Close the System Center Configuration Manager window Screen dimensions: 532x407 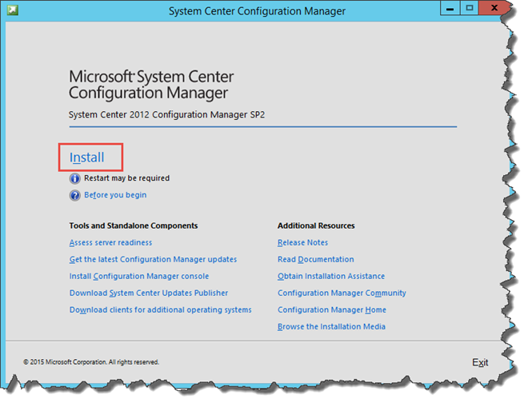[494, 8]
